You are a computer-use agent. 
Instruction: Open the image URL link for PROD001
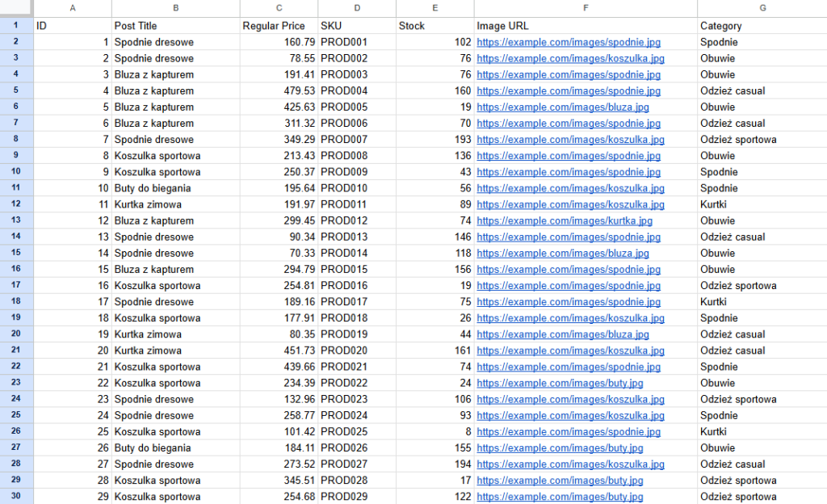(x=568, y=41)
